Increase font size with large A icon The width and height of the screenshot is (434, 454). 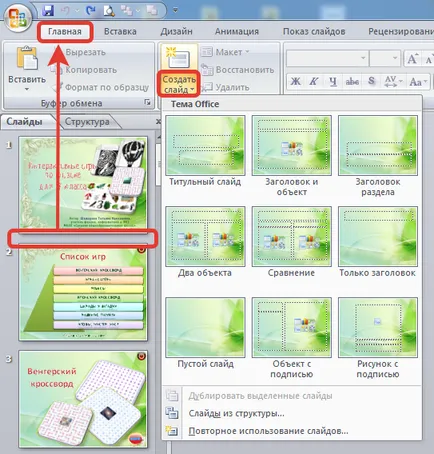coord(412,59)
